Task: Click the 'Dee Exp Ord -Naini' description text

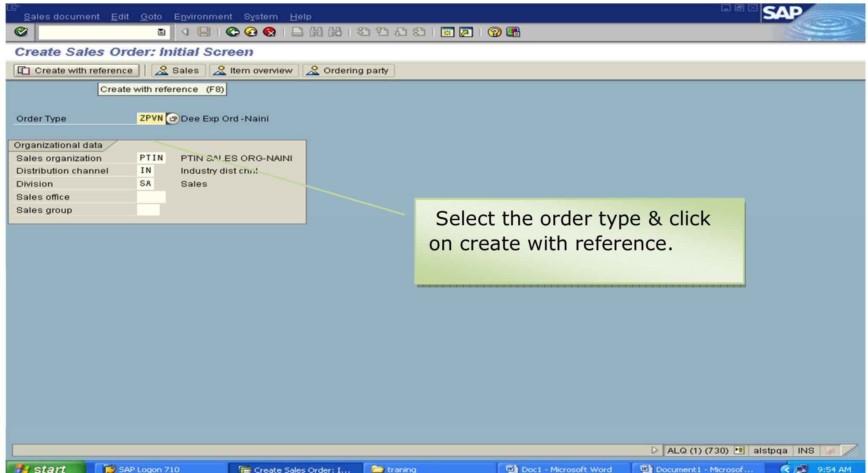Action: pyautogui.click(x=225, y=119)
